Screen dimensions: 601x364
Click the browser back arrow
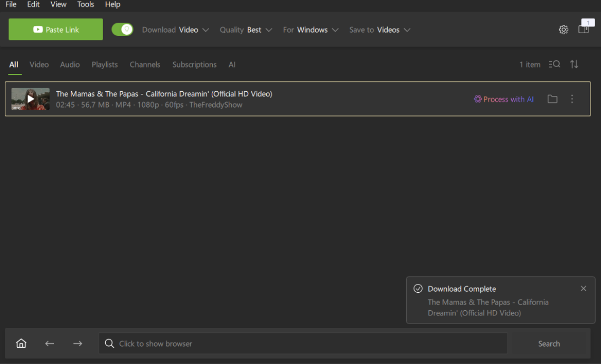50,344
